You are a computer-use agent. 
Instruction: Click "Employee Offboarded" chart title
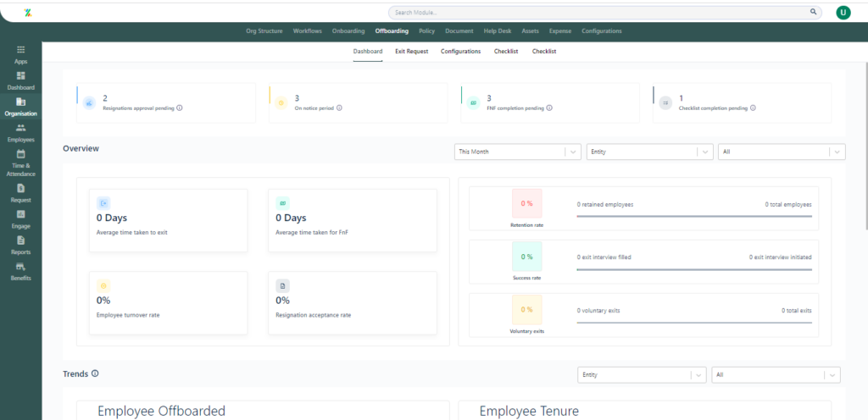(162, 412)
